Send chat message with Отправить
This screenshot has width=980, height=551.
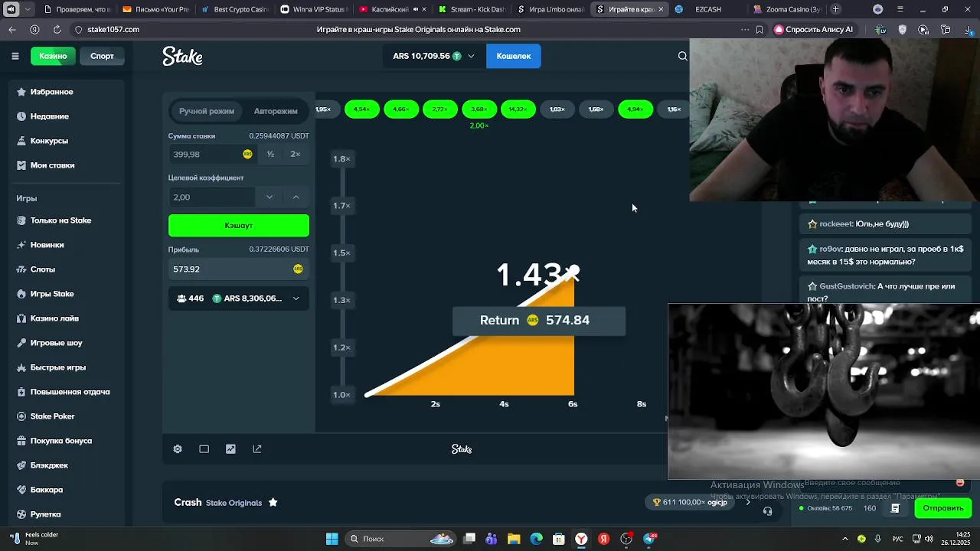pos(942,508)
